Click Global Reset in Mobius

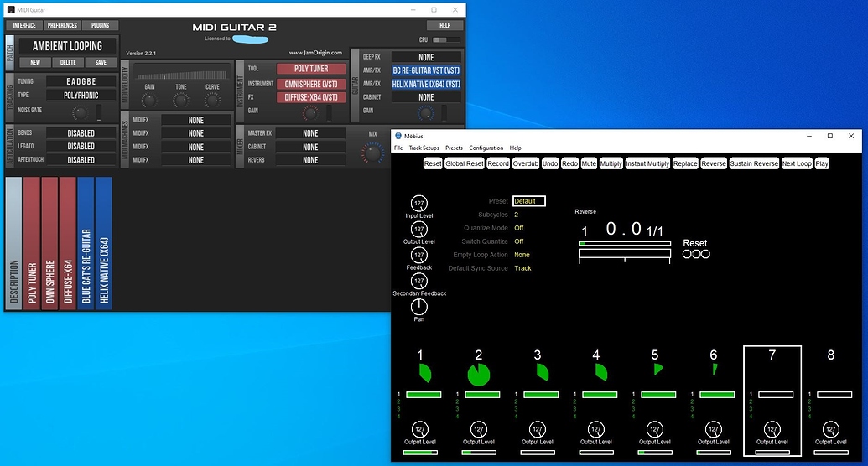point(465,163)
